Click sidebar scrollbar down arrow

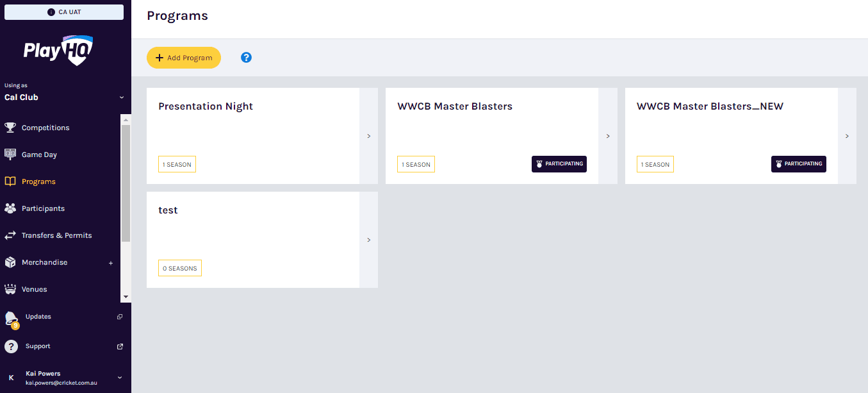click(126, 297)
